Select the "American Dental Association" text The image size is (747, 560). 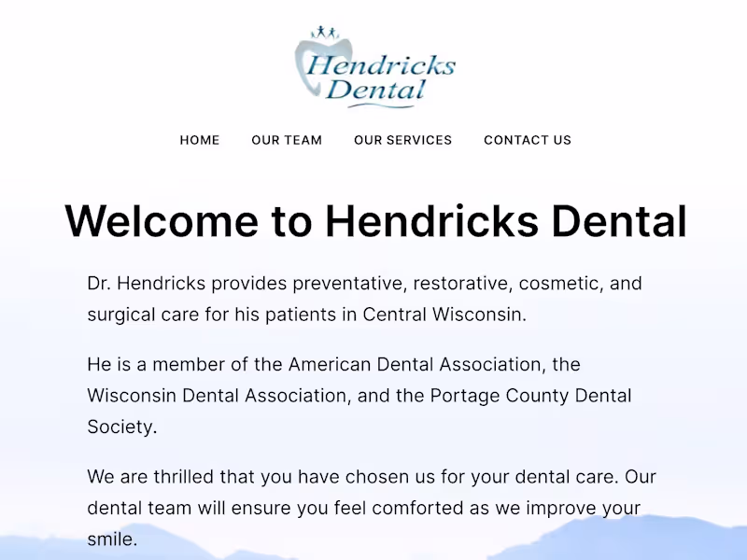click(x=416, y=364)
